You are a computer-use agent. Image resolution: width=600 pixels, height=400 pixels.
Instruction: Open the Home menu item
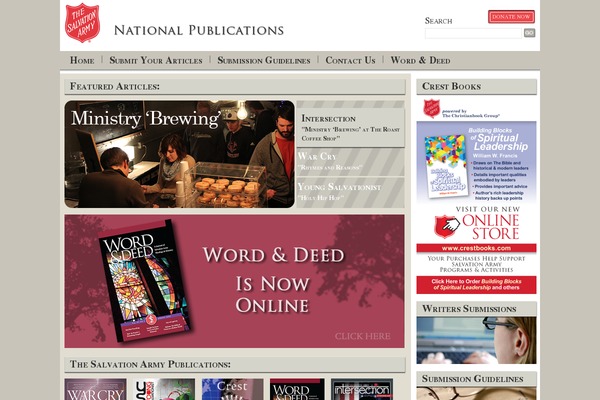pos(82,60)
